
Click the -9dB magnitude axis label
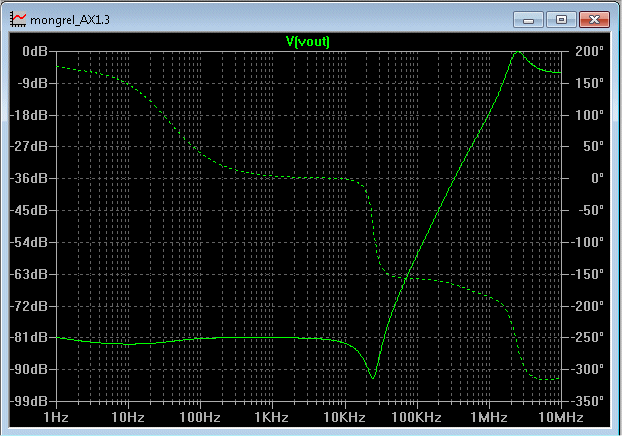[x=32, y=83]
